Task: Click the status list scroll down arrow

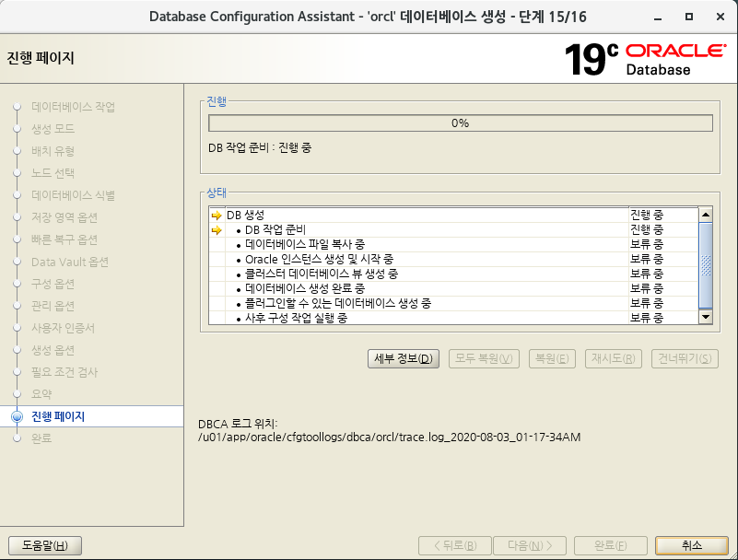Action: [706, 317]
